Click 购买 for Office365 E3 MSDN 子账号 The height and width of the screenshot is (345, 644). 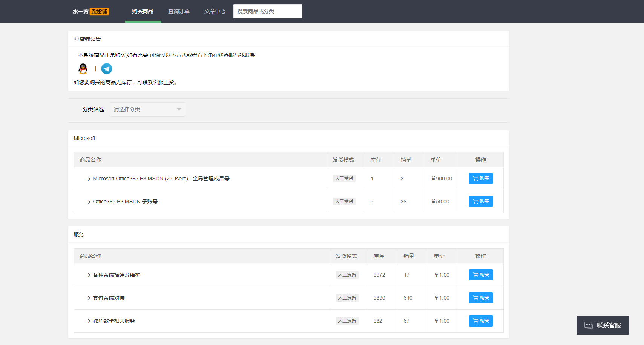(481, 202)
